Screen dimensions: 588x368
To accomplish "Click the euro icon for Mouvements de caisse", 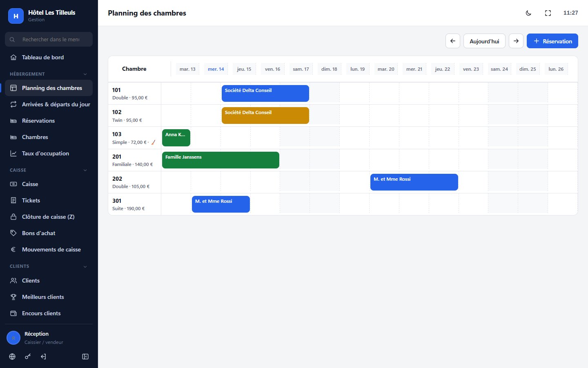I will click(x=13, y=249).
